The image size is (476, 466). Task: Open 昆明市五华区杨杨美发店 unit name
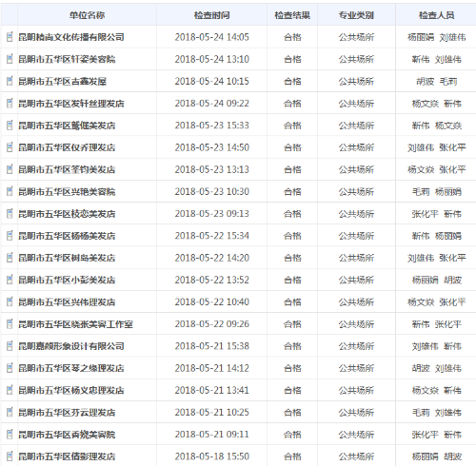click(67, 236)
